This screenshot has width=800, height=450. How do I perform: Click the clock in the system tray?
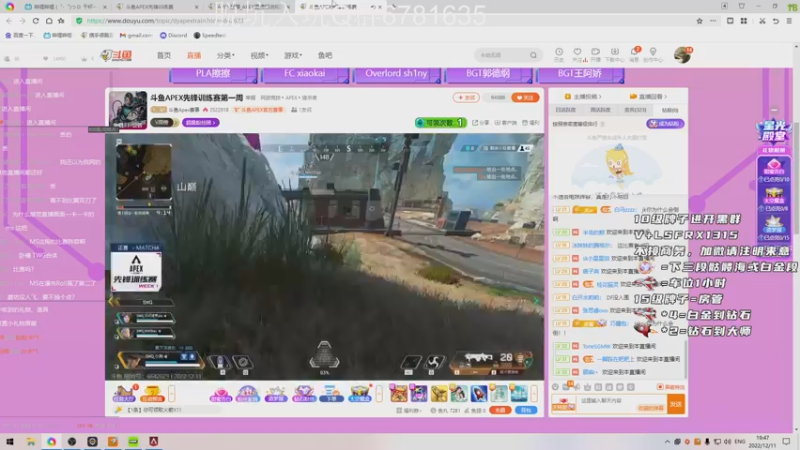pos(762,442)
